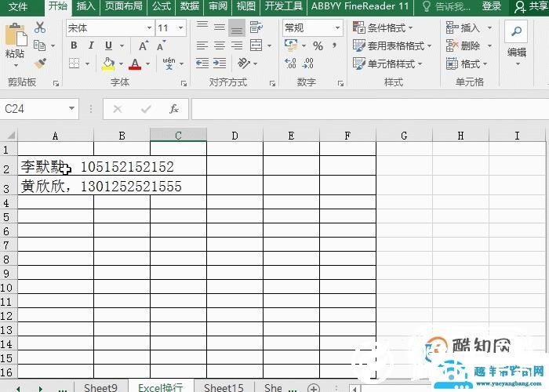The width and height of the screenshot is (549, 392).
Task: Expand the font name dropdown 宋体
Action: click(149, 27)
